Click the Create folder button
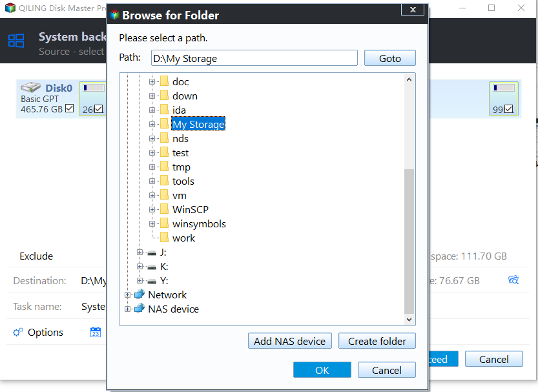538x392 pixels. (x=377, y=341)
